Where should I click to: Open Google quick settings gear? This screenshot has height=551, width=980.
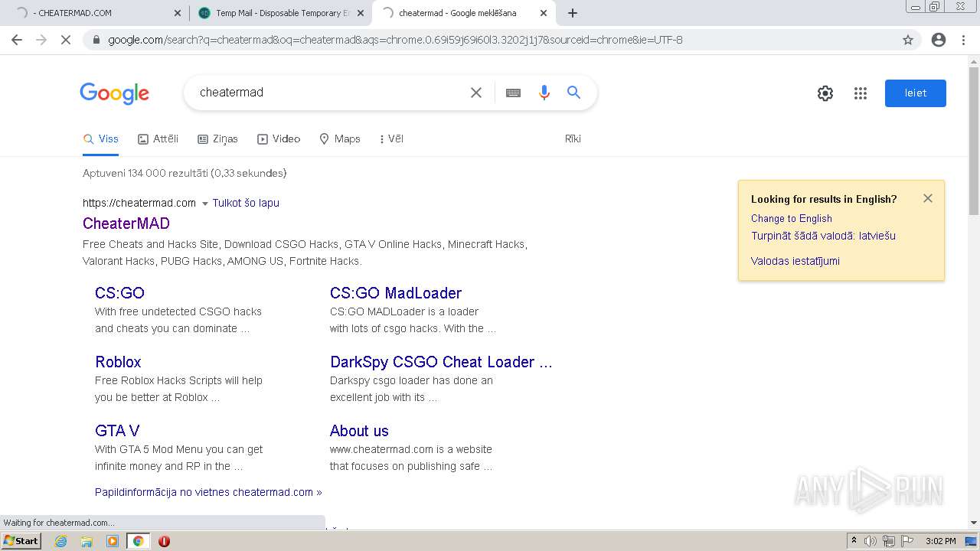click(x=825, y=93)
